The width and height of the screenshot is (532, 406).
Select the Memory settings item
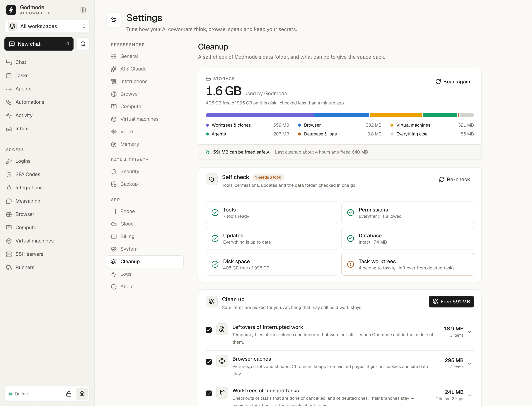pos(145,144)
